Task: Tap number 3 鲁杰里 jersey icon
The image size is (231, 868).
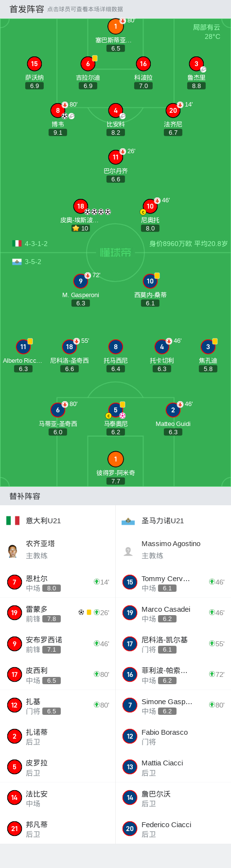Action: (196, 64)
